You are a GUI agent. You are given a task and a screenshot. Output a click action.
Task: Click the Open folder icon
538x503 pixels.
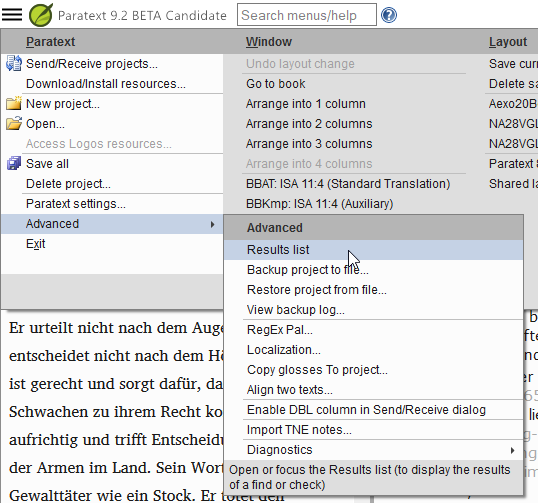tap(14, 123)
